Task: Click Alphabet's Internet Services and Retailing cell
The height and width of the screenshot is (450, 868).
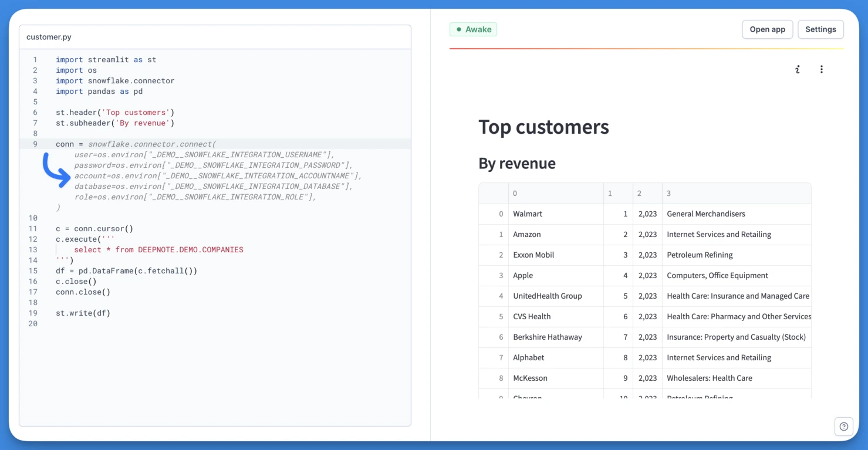Action: (737, 357)
